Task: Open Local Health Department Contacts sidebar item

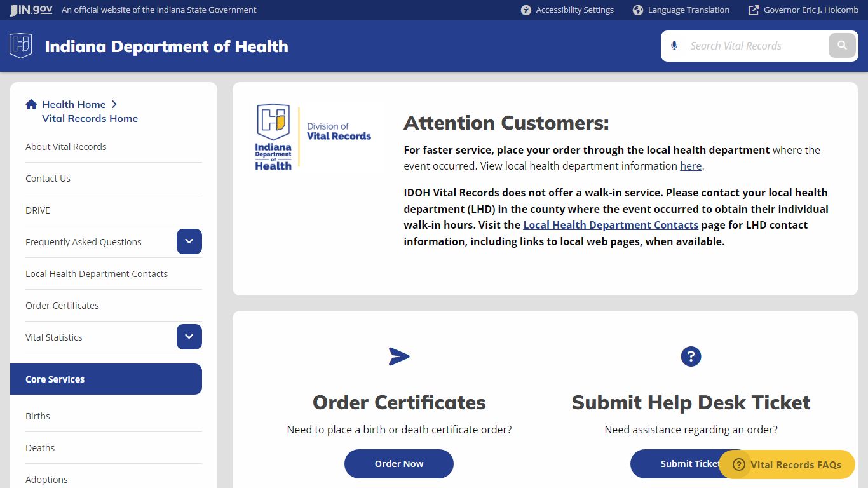Action: click(x=97, y=274)
